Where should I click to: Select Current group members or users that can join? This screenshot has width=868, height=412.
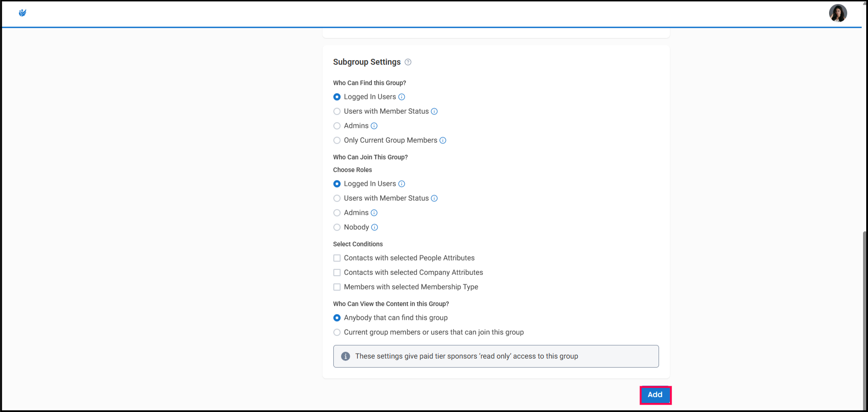[x=337, y=332]
